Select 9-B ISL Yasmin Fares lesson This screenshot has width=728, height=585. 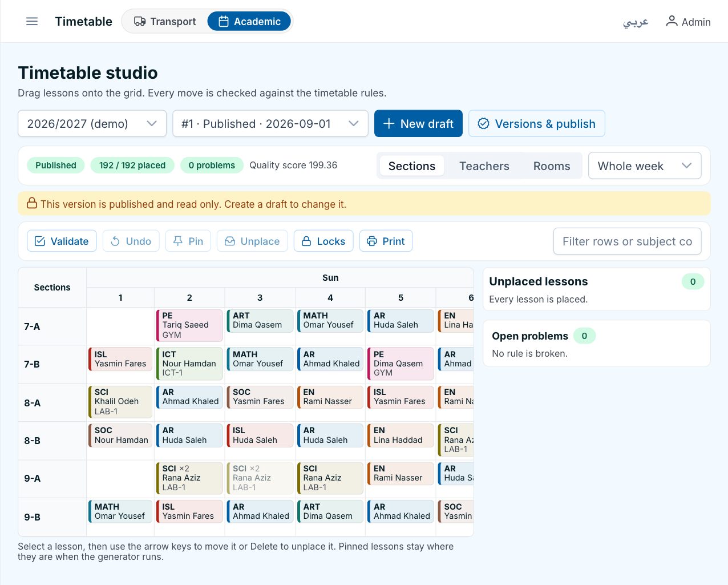point(189,511)
